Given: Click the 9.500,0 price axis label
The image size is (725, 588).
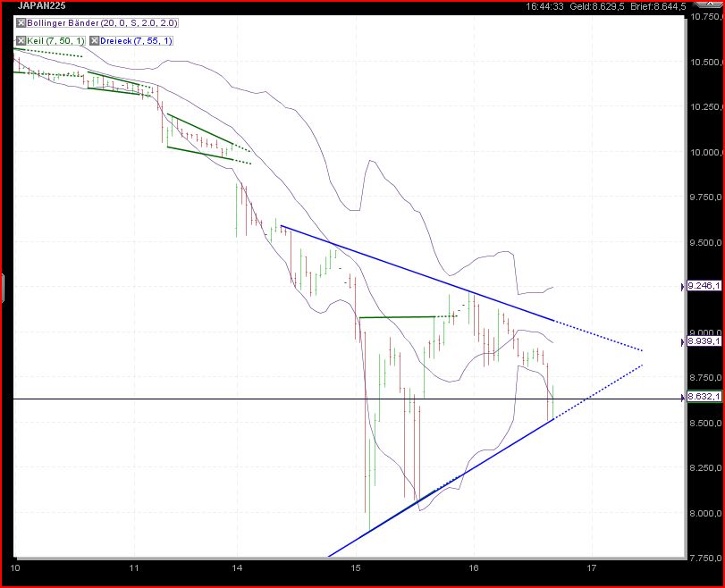Looking at the screenshot, I should pyautogui.click(x=705, y=242).
